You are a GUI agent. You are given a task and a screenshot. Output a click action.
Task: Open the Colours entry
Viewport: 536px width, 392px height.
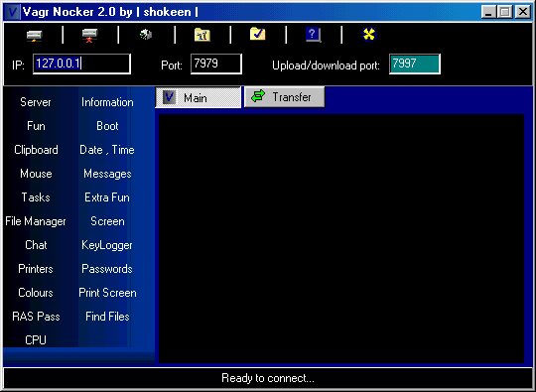[x=36, y=293]
